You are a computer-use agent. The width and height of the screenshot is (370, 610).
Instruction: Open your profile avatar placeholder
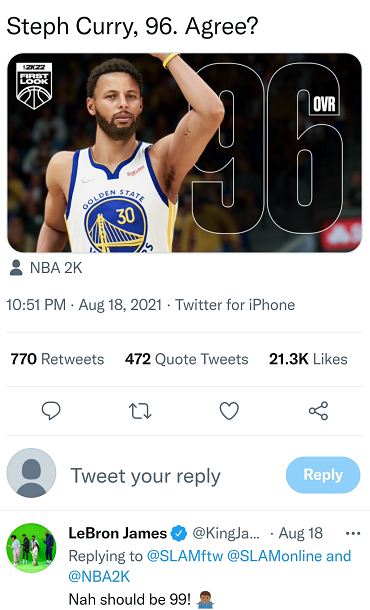[x=31, y=473]
